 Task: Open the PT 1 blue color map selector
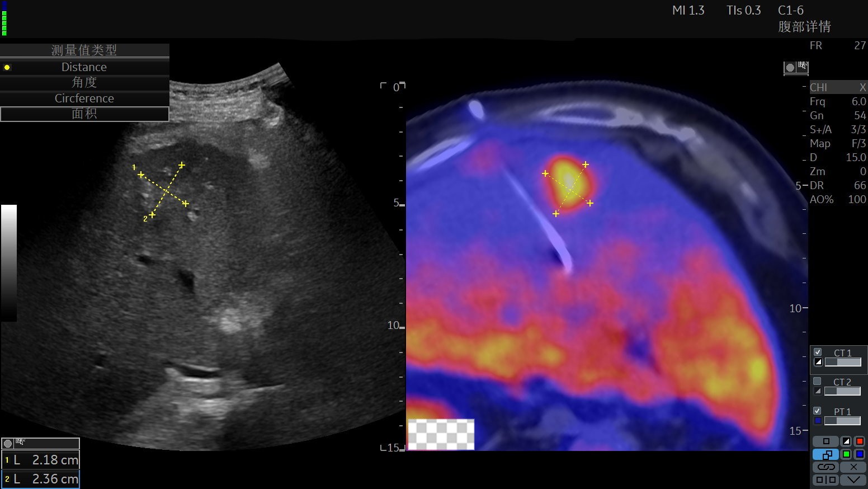[x=818, y=421]
